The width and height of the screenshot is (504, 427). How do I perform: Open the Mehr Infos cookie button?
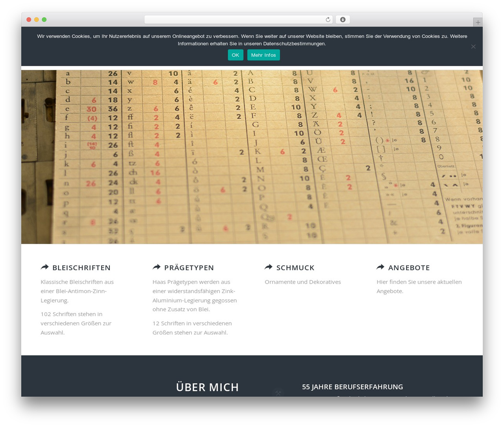point(263,55)
